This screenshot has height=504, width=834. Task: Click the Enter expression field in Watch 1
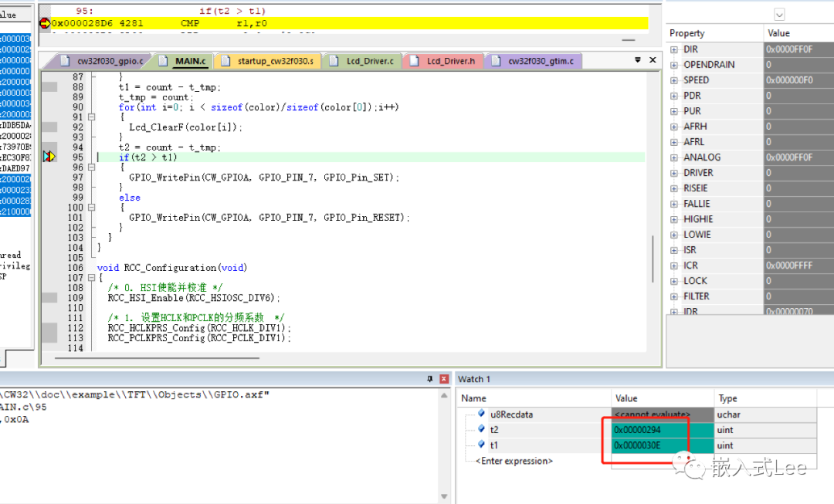(514, 461)
